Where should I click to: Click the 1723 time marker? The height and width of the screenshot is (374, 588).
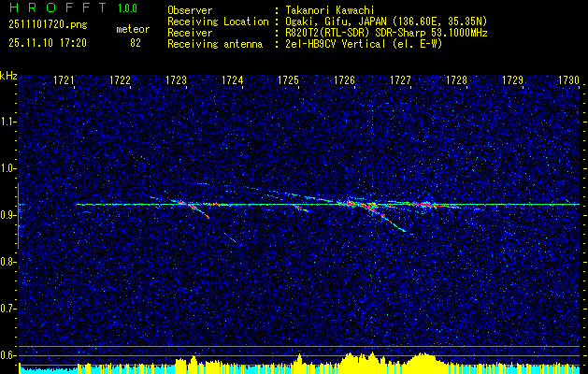[x=176, y=79]
